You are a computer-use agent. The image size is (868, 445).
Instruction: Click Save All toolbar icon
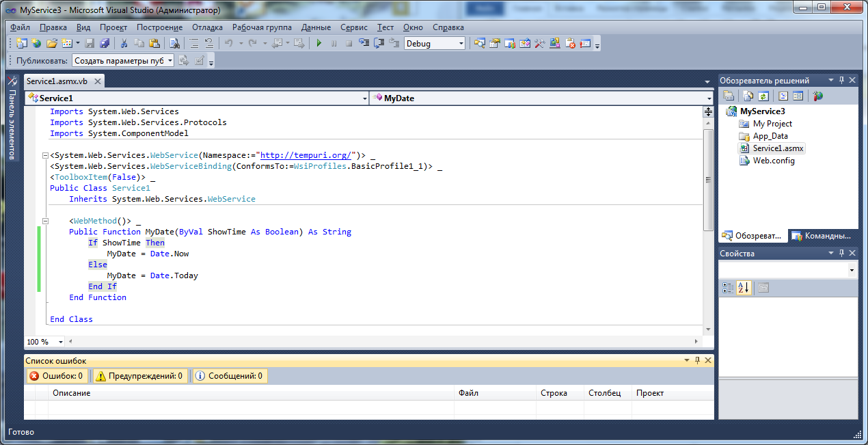click(104, 43)
